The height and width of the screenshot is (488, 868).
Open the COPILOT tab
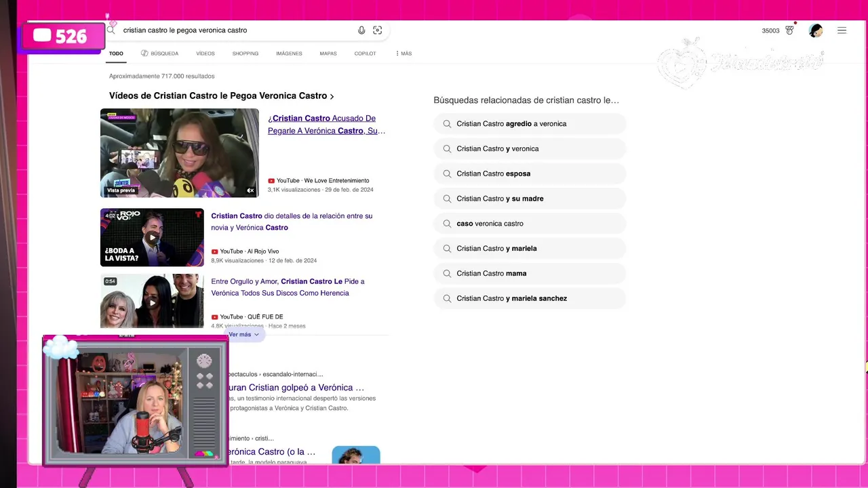point(365,54)
